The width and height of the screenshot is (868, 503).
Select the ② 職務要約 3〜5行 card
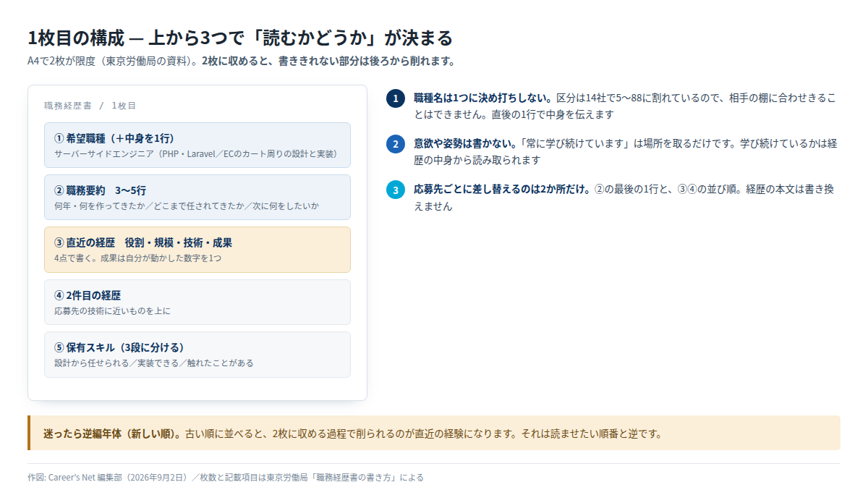click(x=197, y=197)
